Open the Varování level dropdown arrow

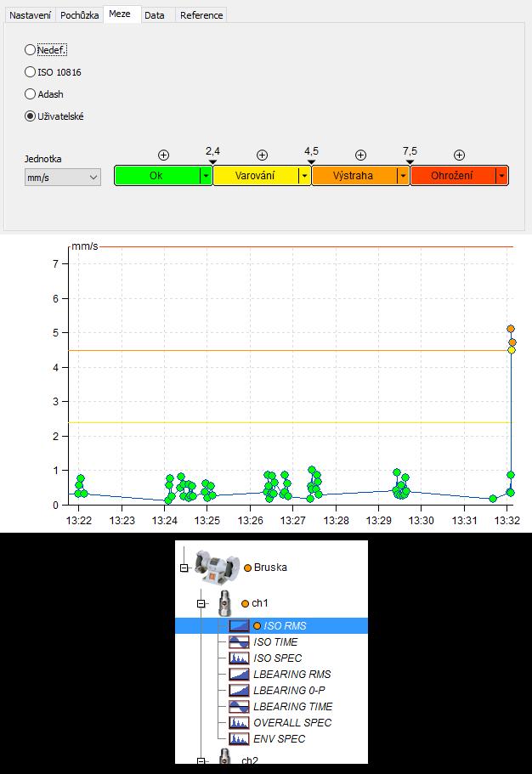305,176
